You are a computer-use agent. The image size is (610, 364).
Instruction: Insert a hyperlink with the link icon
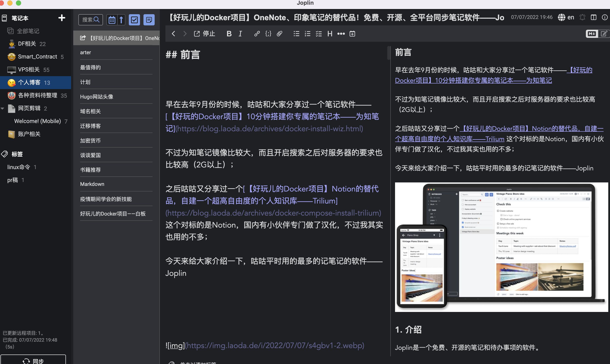(x=257, y=34)
